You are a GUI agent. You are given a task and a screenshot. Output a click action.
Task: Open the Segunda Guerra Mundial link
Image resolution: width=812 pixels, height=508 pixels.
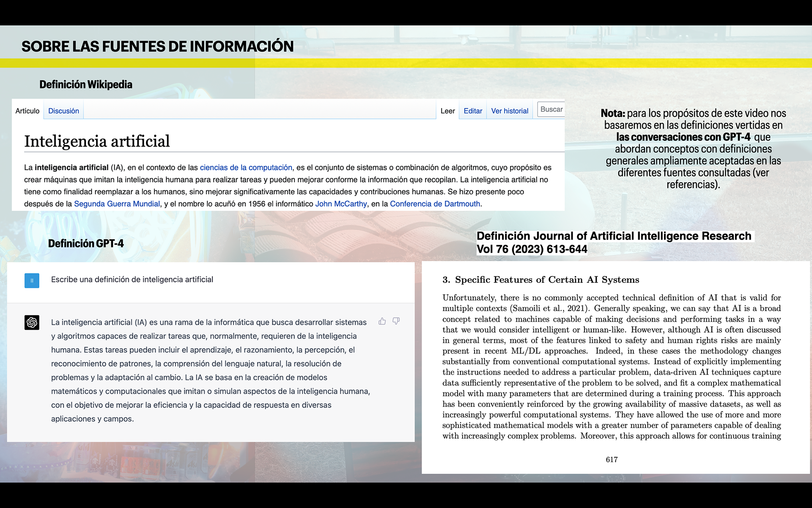pyautogui.click(x=117, y=204)
